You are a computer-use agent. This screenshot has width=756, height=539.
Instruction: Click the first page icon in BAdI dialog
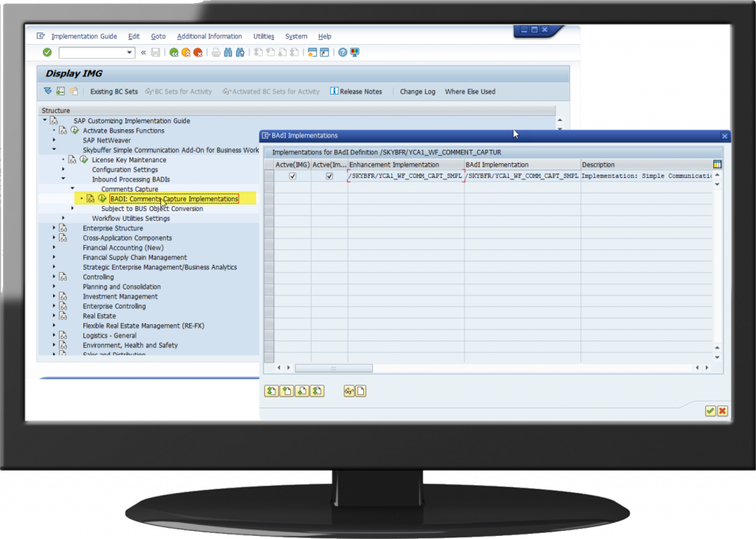[x=272, y=391]
